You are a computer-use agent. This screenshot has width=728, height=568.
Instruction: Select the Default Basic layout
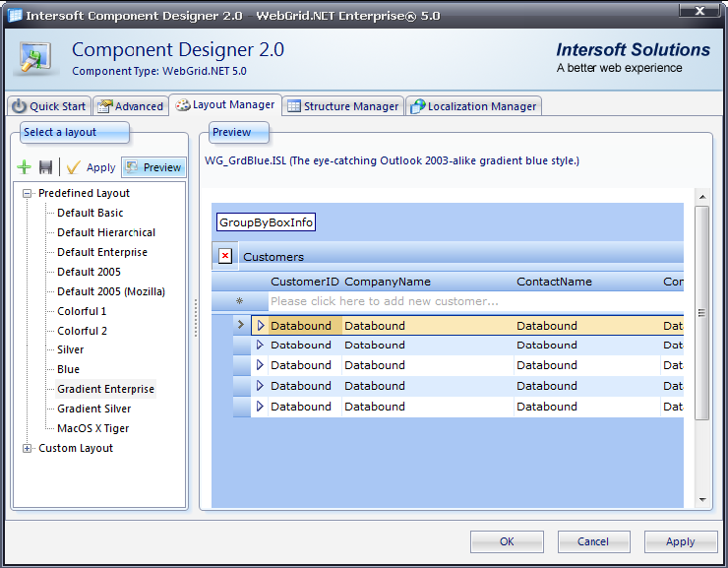click(91, 213)
